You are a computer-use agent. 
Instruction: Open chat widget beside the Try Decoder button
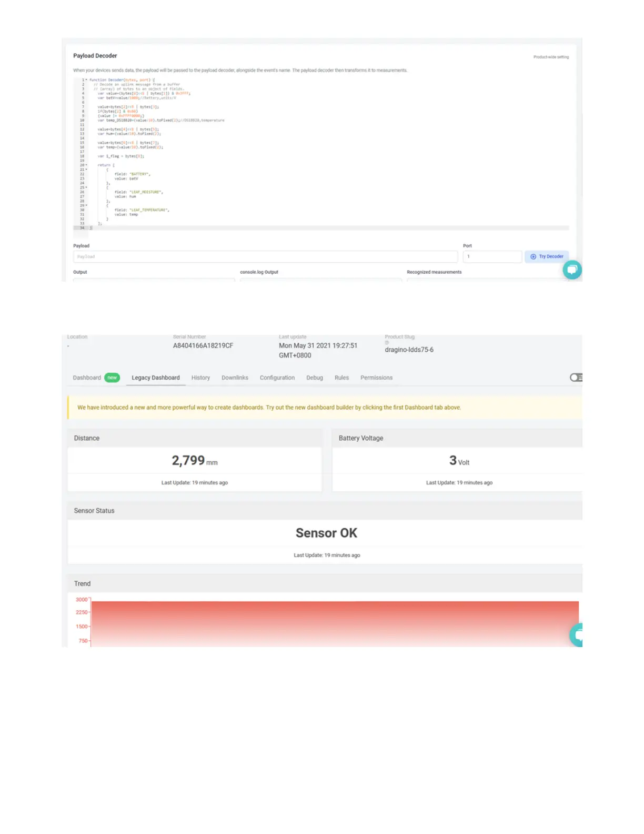point(572,270)
